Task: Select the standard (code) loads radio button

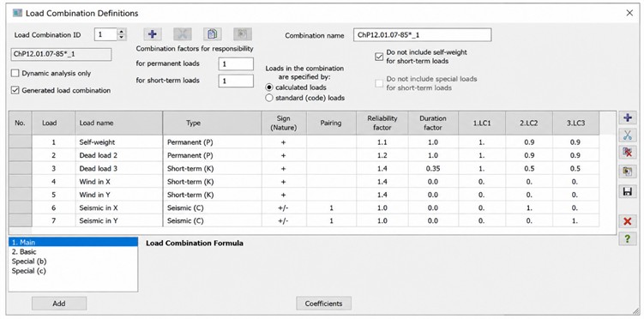Action: click(x=269, y=98)
